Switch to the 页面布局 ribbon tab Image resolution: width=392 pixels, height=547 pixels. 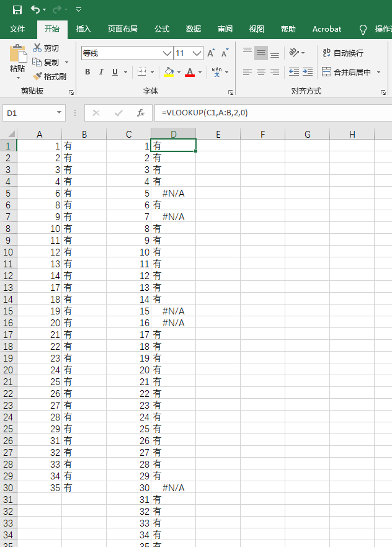coord(122,29)
